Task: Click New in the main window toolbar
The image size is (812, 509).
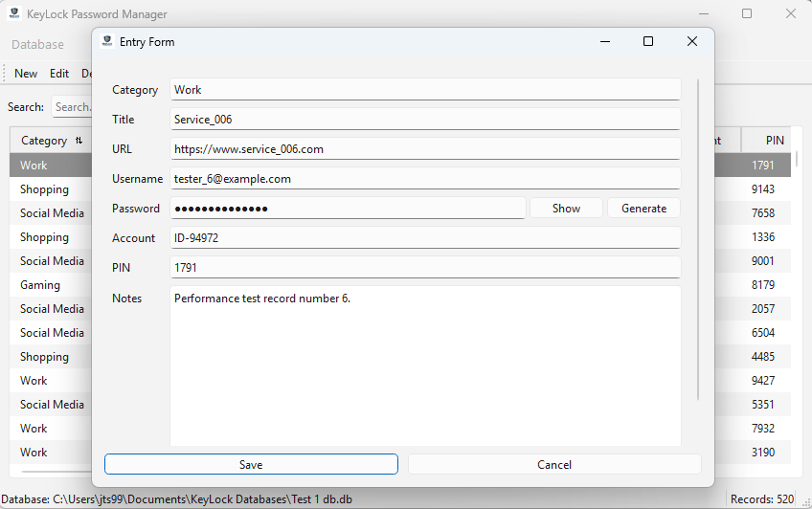Action: (x=26, y=74)
